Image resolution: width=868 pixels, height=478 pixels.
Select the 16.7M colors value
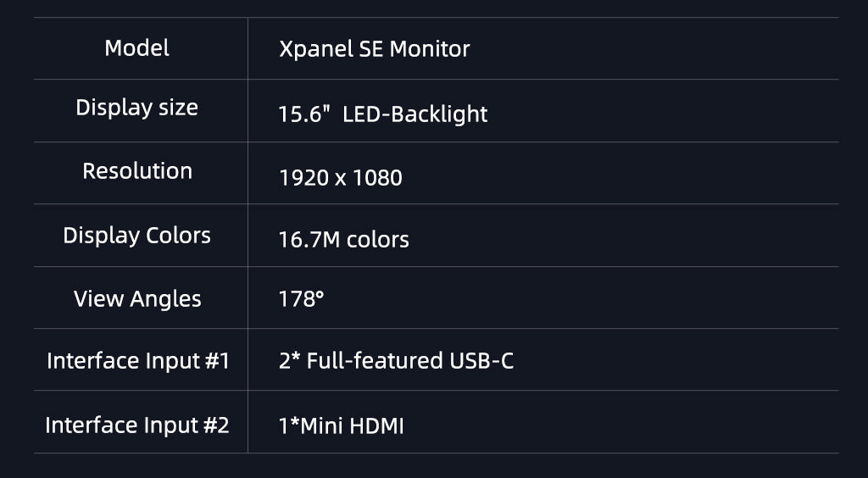coord(344,240)
